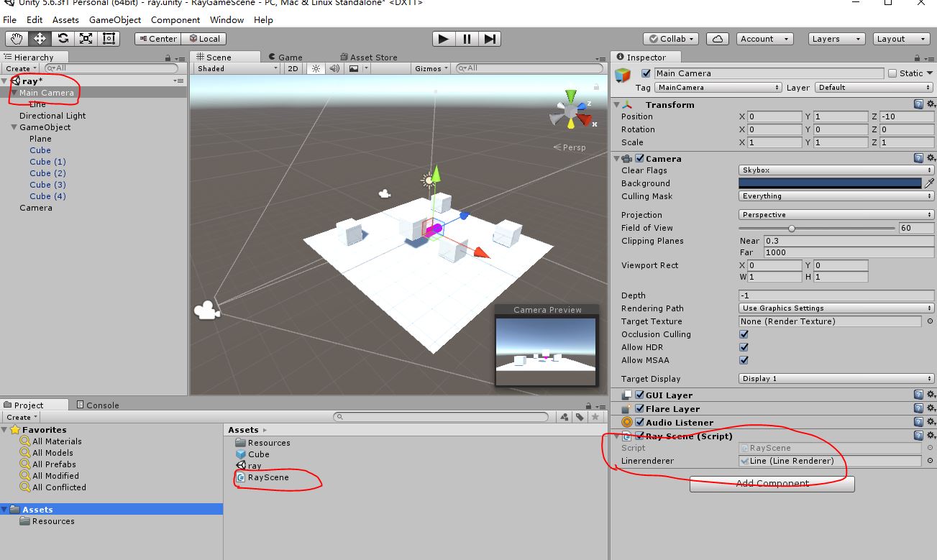This screenshot has width=937, height=560.
Task: Uncheck Allow MSAA
Action: [x=744, y=360]
